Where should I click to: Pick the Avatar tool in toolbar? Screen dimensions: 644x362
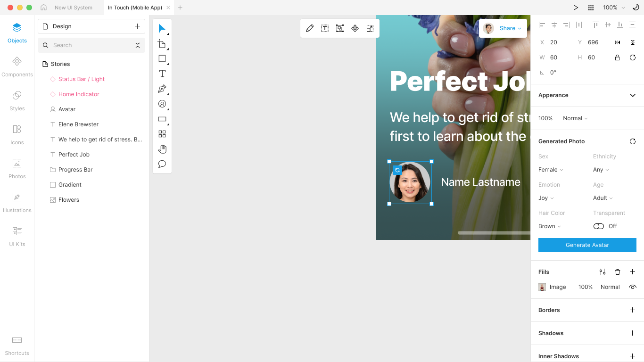pos(162,104)
